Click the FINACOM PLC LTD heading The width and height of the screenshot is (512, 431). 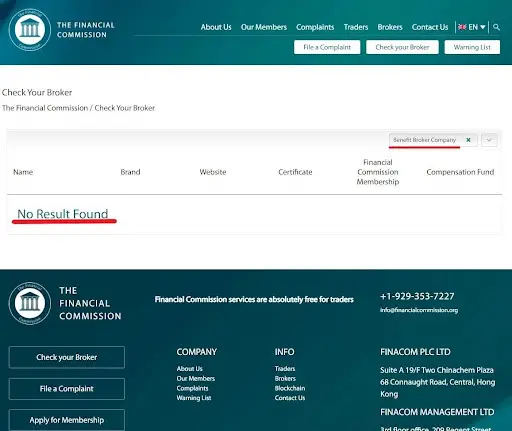pos(415,352)
